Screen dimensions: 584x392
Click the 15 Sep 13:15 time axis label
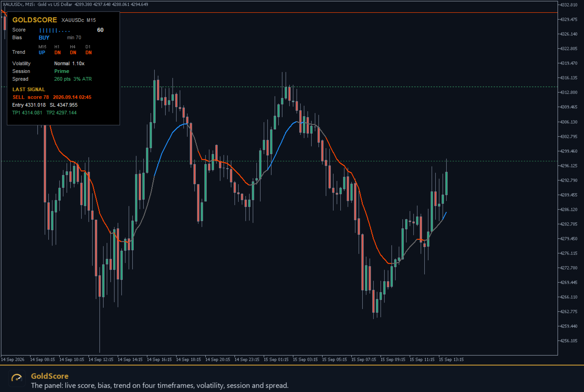tap(451, 360)
